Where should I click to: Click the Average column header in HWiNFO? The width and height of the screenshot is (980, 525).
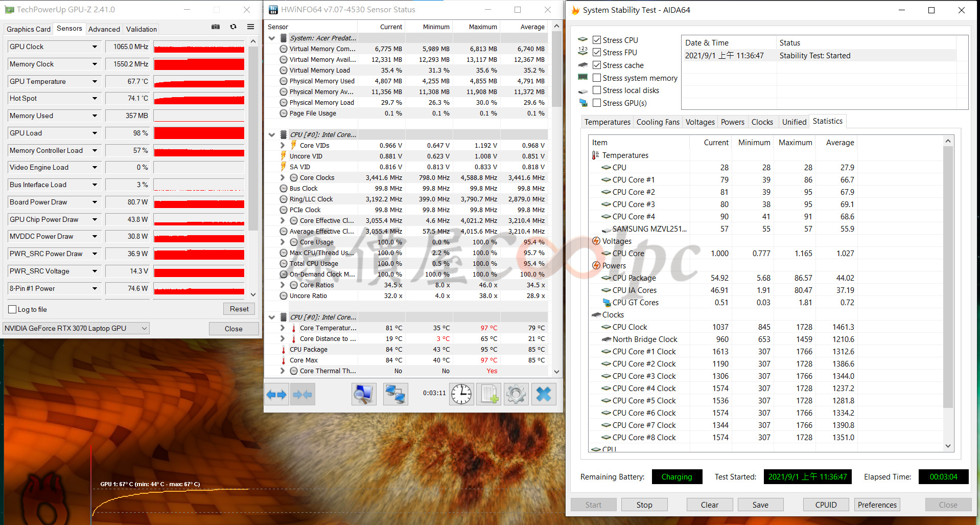click(532, 27)
